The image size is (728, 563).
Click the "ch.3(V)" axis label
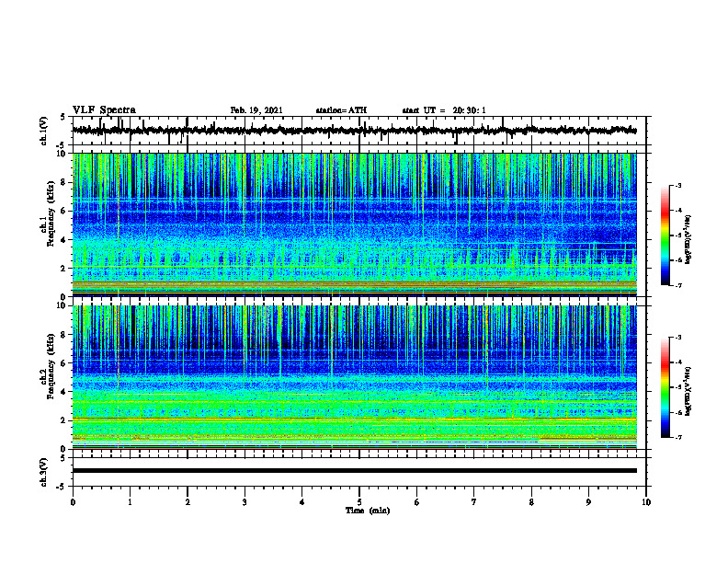44,472
